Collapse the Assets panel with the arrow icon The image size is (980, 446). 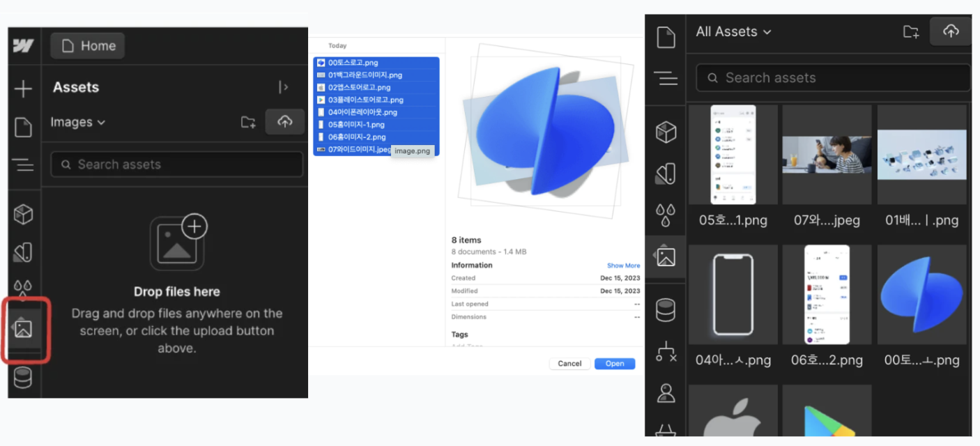coord(283,87)
